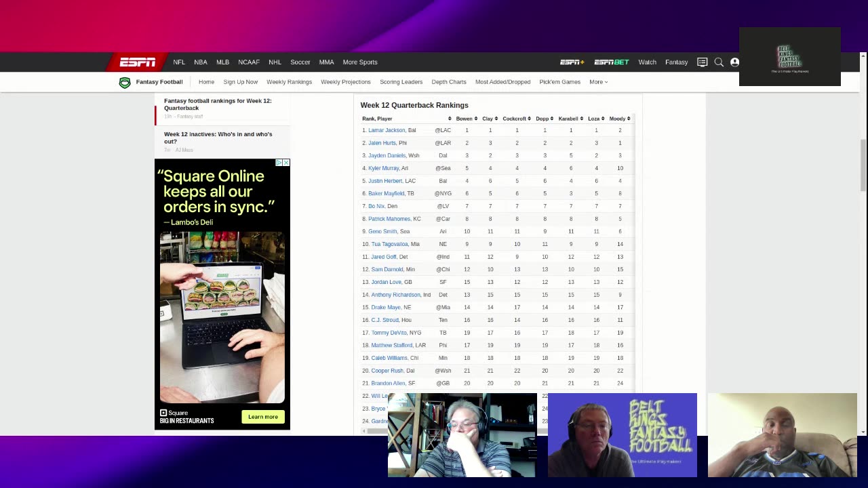This screenshot has height=488, width=868.
Task: Open Lamar Jackson player link
Action: point(387,130)
